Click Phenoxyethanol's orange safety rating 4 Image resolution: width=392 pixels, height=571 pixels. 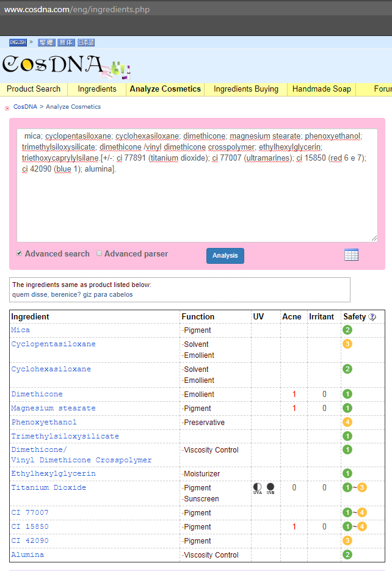(347, 422)
